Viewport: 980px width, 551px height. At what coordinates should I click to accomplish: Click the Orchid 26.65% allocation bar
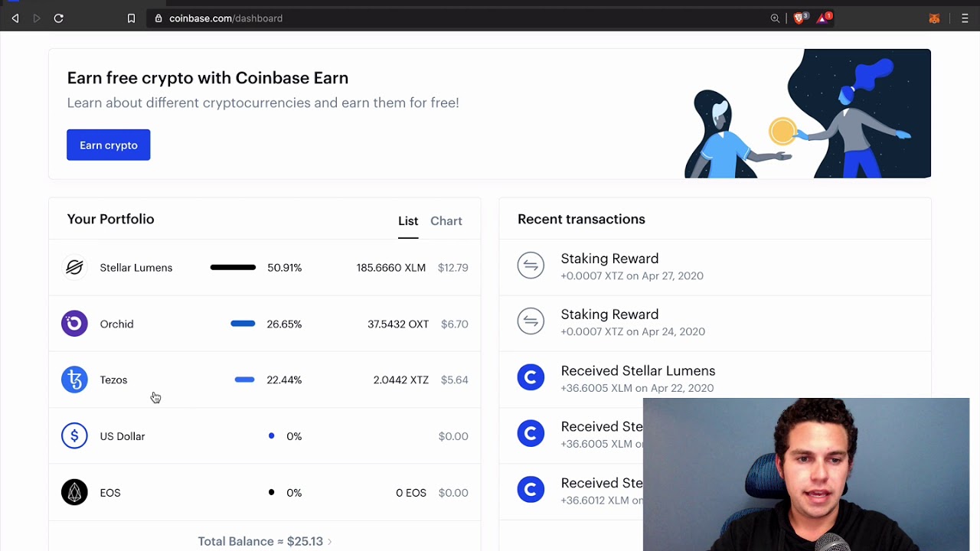tap(243, 324)
